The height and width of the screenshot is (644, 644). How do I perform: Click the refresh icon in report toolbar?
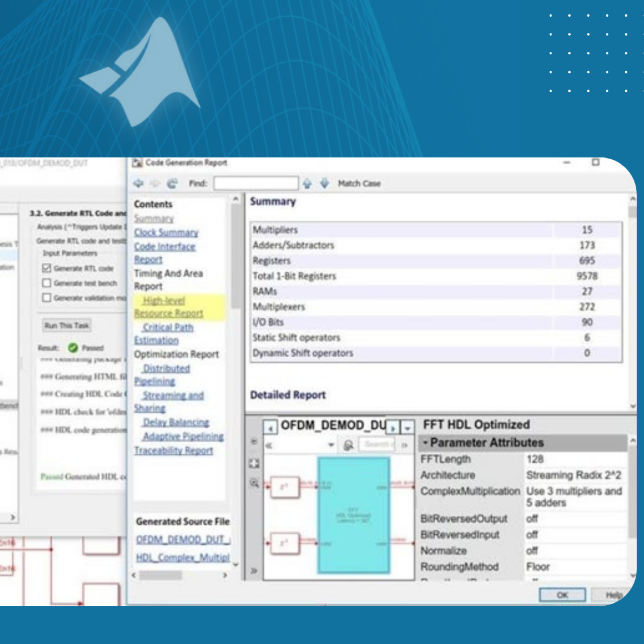pyautogui.click(x=172, y=184)
